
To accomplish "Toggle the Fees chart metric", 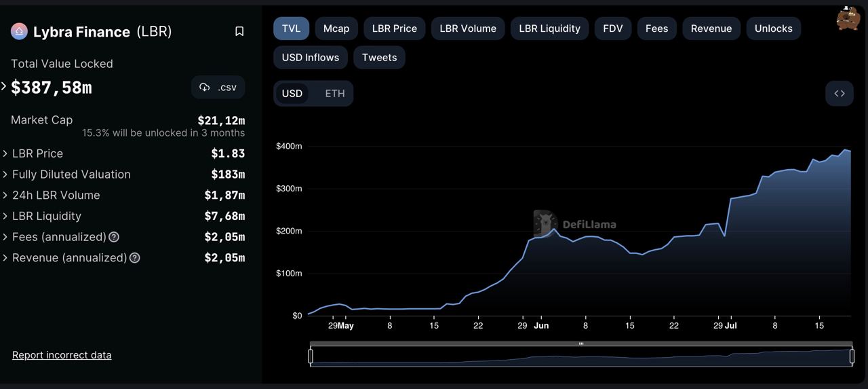I will (x=657, y=29).
